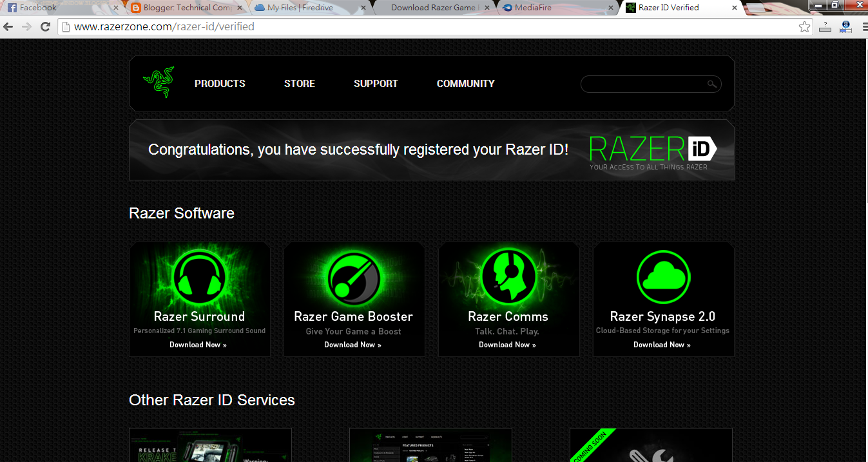Click the Congratulations registration message

pyautogui.click(x=358, y=149)
